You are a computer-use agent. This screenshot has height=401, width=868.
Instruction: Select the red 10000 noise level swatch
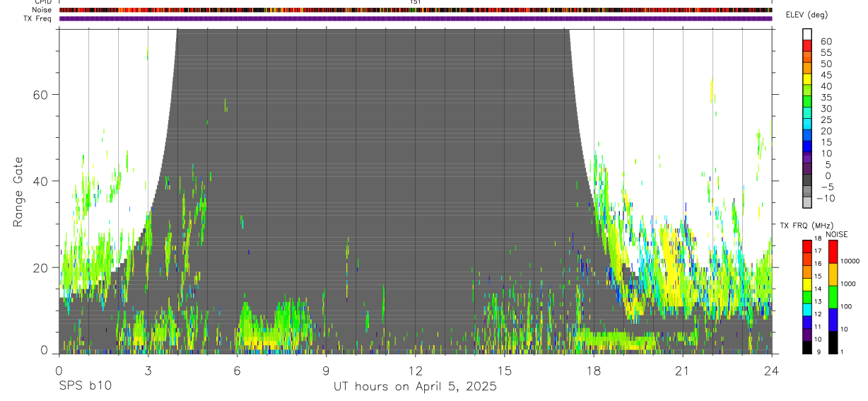point(833,252)
